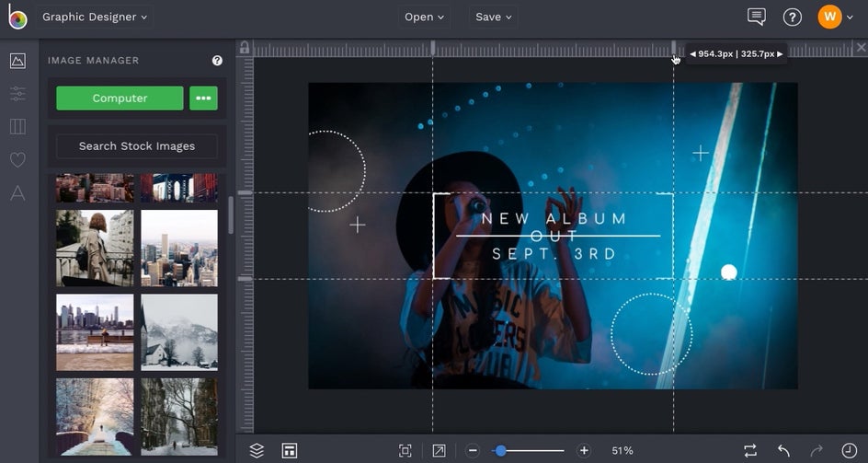Viewport: 868px width, 463px height.
Task: Open the Graphic Designer dropdown
Action: coord(95,17)
